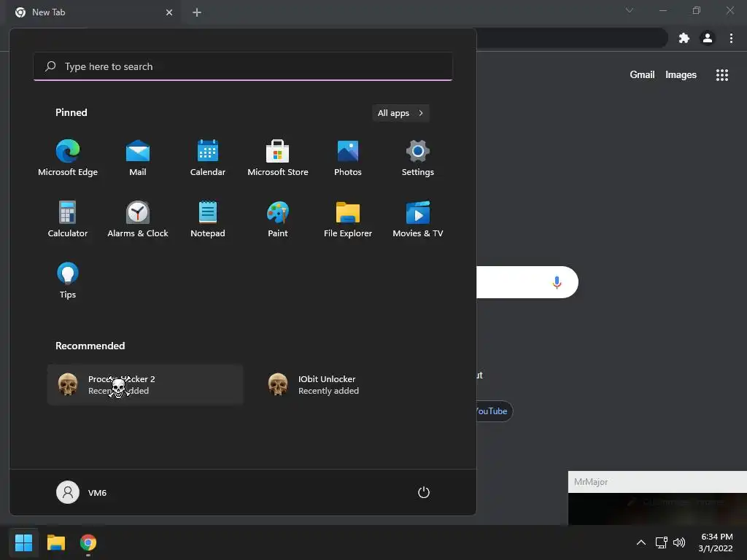Open Settings from pinned apps
Image resolution: width=747 pixels, height=560 pixels.
(418, 158)
